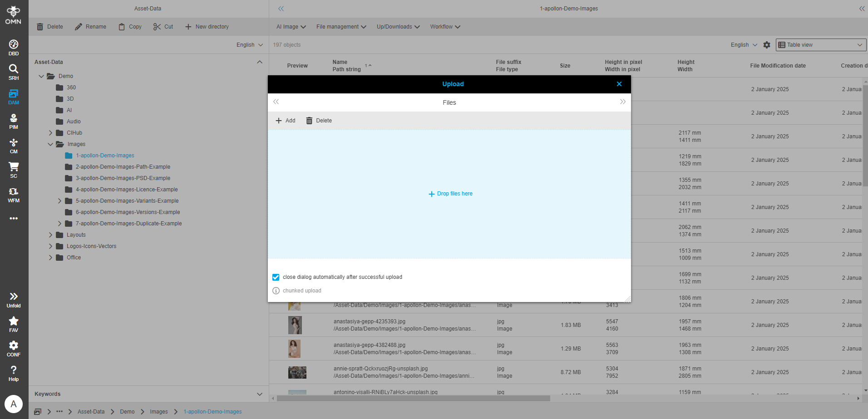Click the settings gear near Table view
This screenshot has height=419, width=868.
766,44
